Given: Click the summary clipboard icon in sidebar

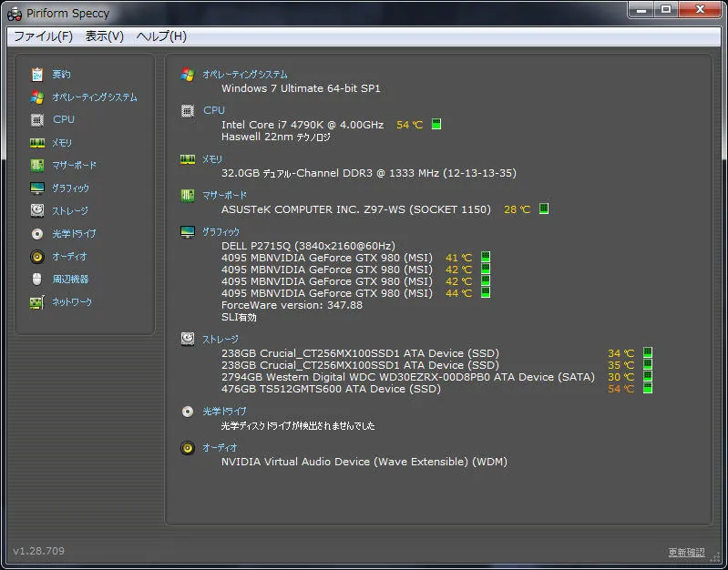Looking at the screenshot, I should pyautogui.click(x=36, y=75).
